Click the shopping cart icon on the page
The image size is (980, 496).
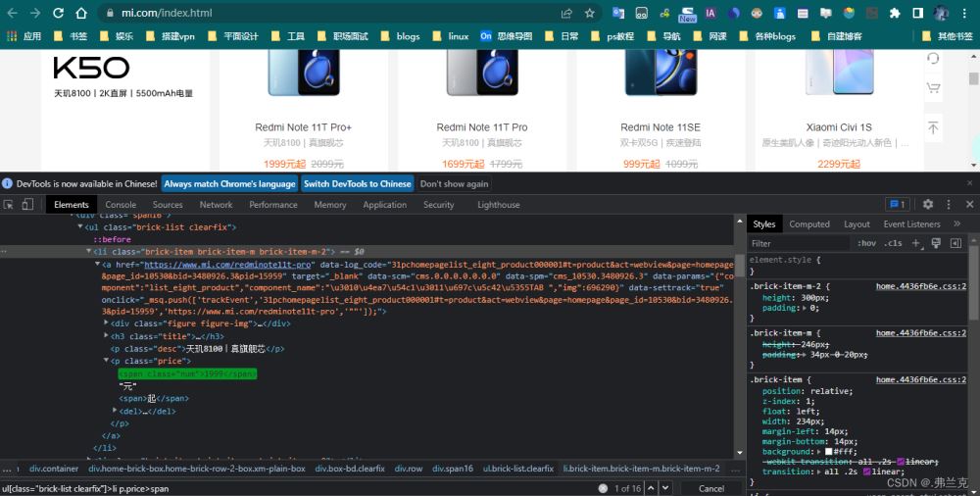(933, 87)
